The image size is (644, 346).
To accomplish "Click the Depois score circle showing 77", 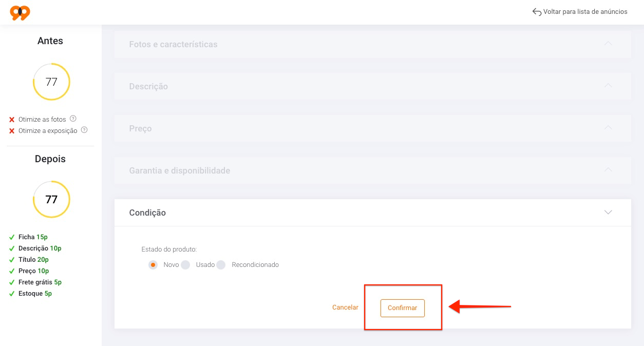I will click(51, 199).
